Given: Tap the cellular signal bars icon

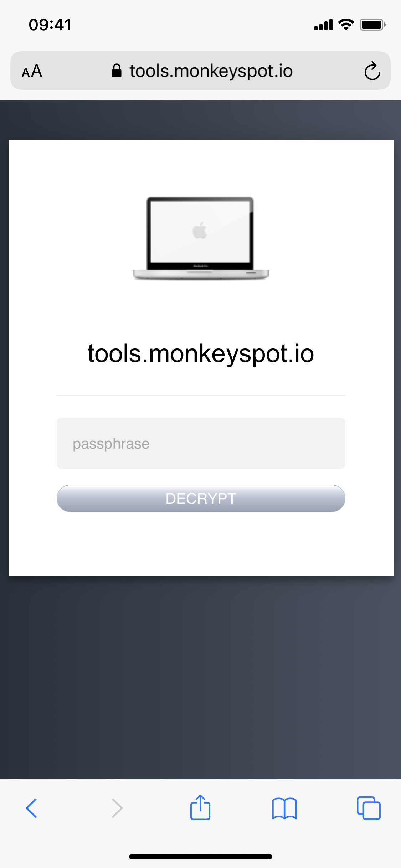Looking at the screenshot, I should pyautogui.click(x=324, y=25).
